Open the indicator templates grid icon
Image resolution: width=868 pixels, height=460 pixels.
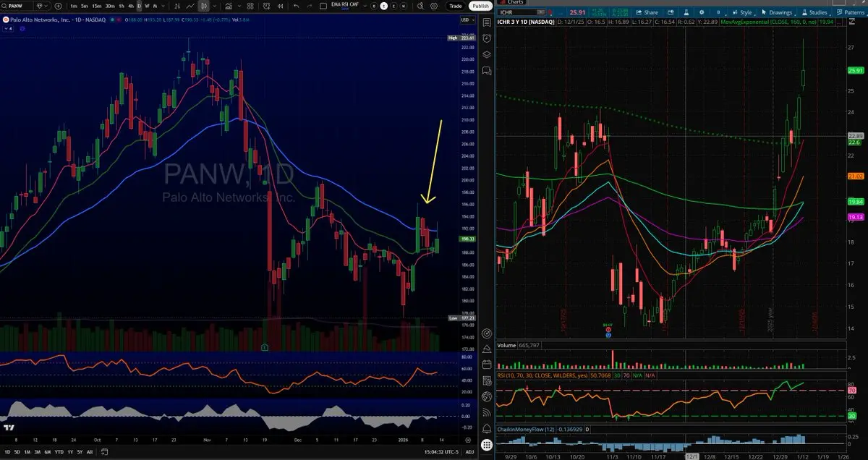250,6
